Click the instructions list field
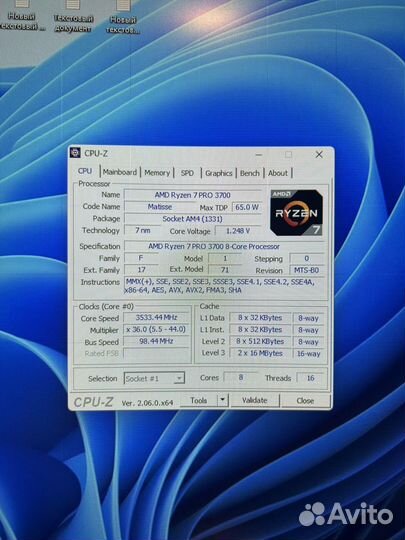This screenshot has height=540, width=405. 224,286
